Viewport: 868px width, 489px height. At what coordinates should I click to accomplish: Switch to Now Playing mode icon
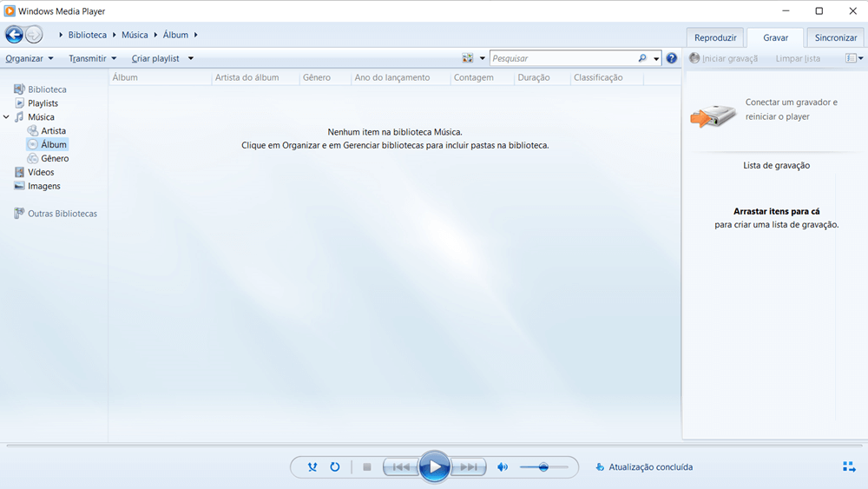click(x=849, y=466)
